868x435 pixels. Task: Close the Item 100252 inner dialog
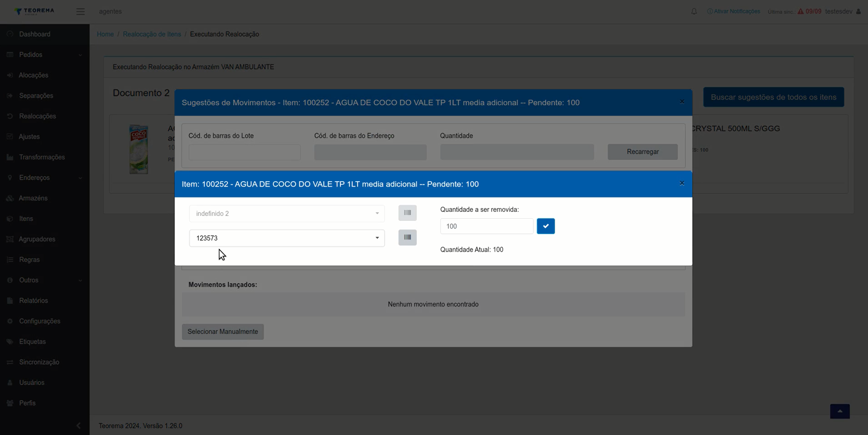click(x=682, y=183)
